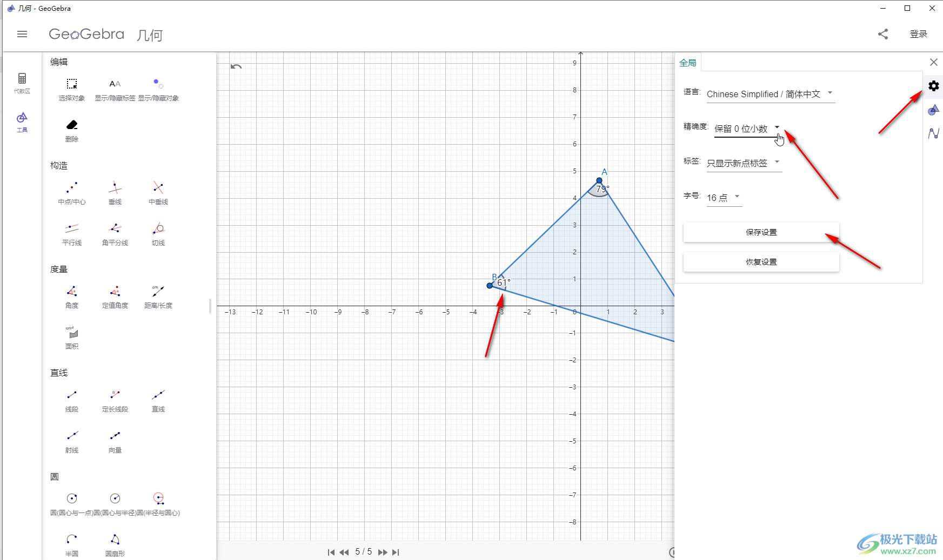
Task: Open the 字号 font size dropdown
Action: pos(724,198)
